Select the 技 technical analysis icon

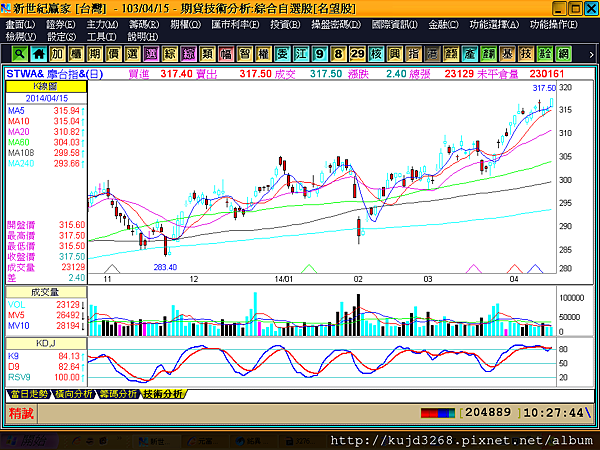tap(526, 54)
